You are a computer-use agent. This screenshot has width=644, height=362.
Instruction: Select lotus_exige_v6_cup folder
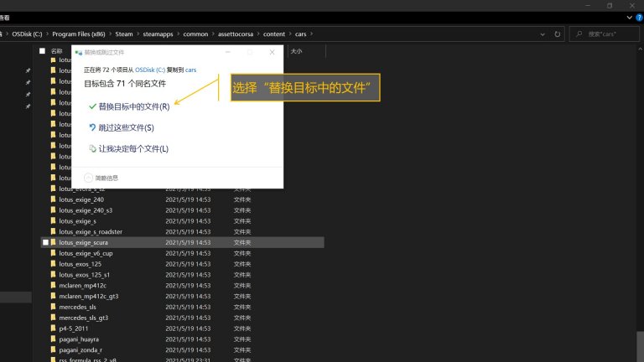coord(86,253)
